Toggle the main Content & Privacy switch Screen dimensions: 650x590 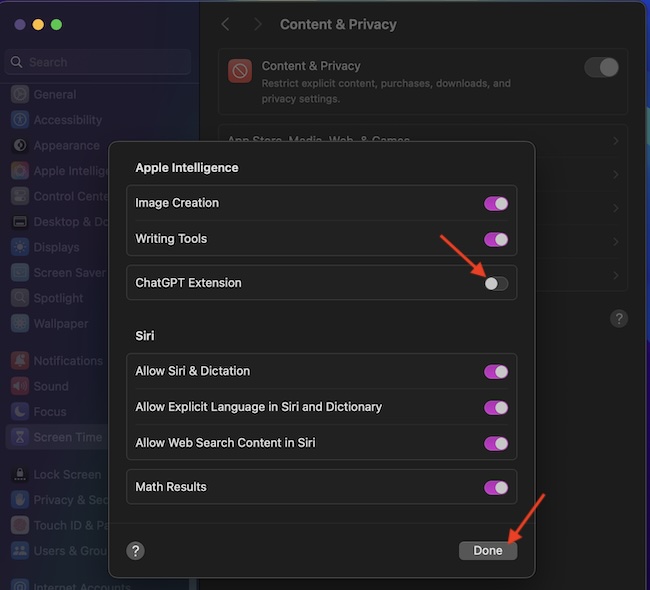[x=601, y=67]
